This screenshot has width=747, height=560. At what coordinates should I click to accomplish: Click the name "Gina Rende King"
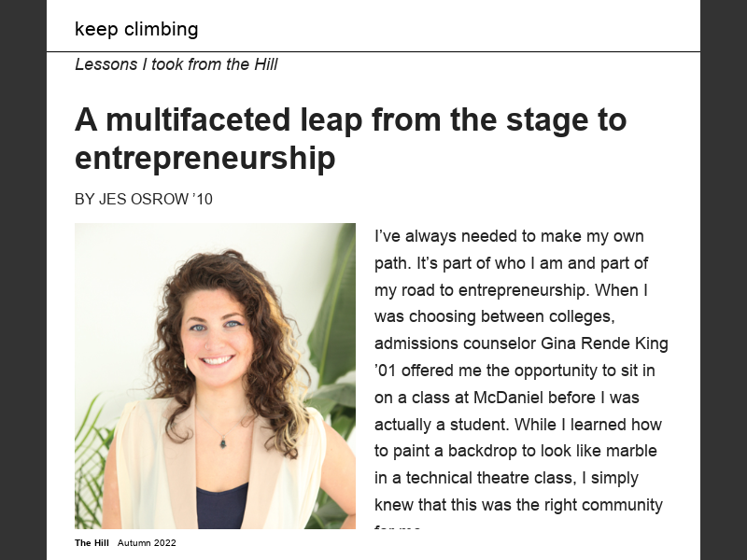(613, 343)
